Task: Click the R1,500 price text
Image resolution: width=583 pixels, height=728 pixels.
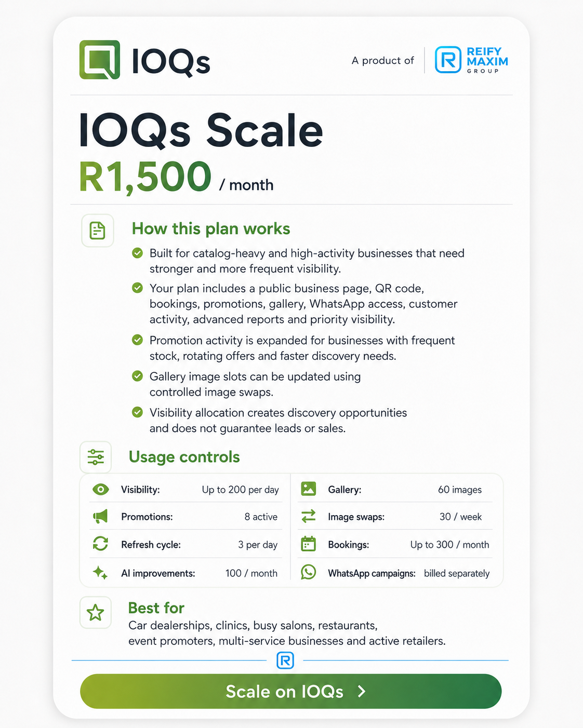Action: click(145, 177)
